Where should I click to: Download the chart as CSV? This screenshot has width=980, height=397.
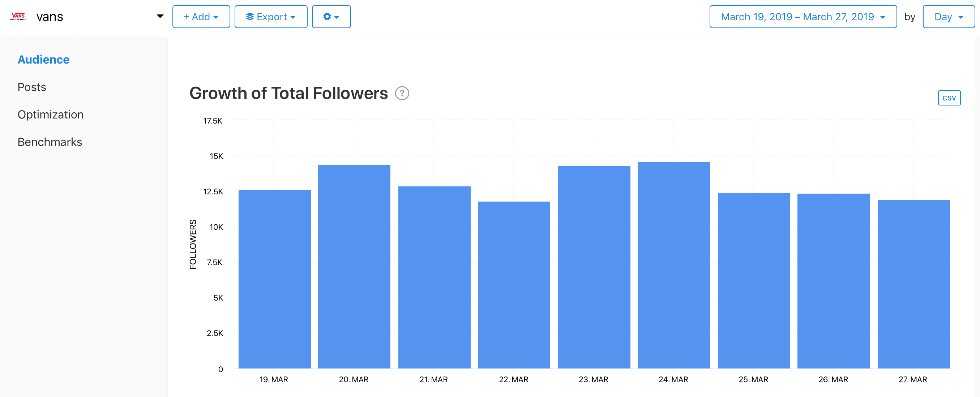coord(949,98)
